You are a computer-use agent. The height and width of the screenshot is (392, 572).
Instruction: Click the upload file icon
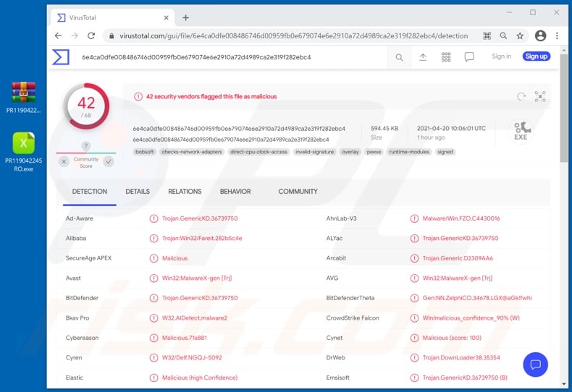pos(423,57)
